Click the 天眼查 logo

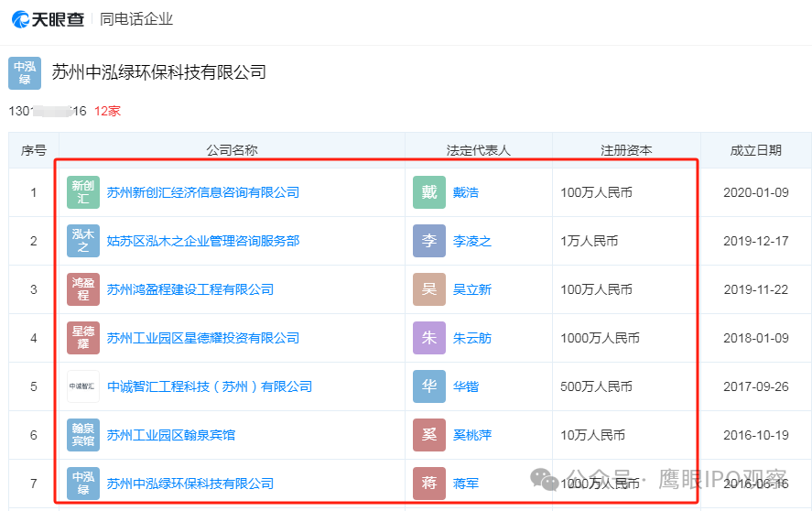48,20
